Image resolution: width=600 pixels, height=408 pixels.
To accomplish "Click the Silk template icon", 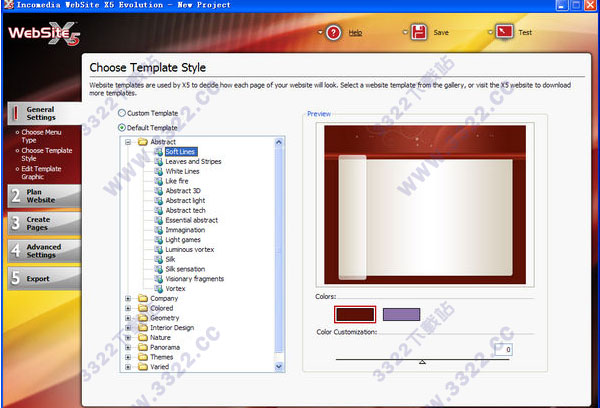I will click(158, 259).
